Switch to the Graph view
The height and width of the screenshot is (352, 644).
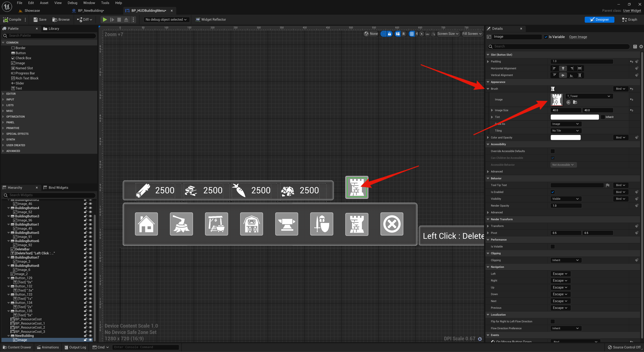pos(630,20)
